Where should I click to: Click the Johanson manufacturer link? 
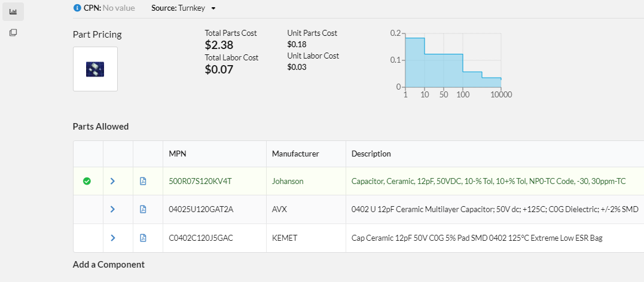coord(288,181)
